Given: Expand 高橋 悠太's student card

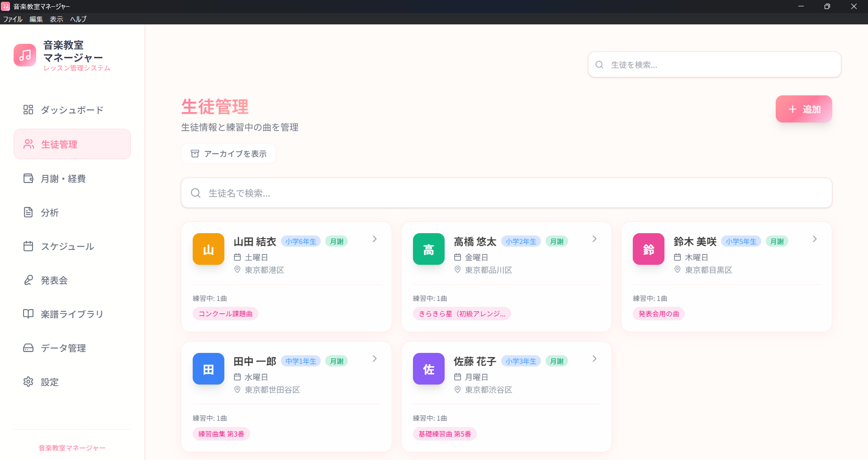Looking at the screenshot, I should 594,239.
